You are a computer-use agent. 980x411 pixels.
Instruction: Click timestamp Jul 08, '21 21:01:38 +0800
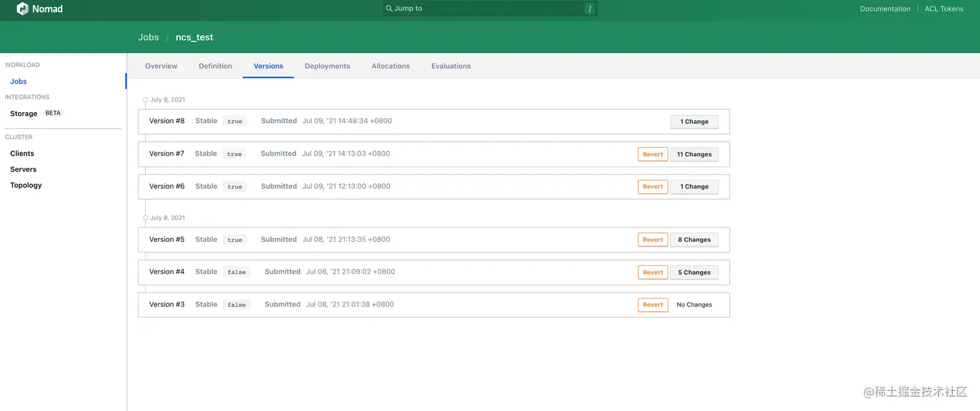click(350, 304)
